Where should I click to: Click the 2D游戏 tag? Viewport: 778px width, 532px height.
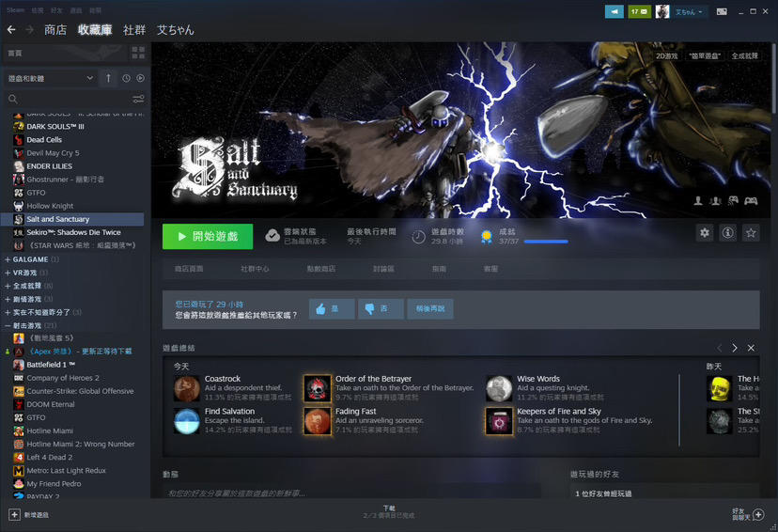[667, 56]
